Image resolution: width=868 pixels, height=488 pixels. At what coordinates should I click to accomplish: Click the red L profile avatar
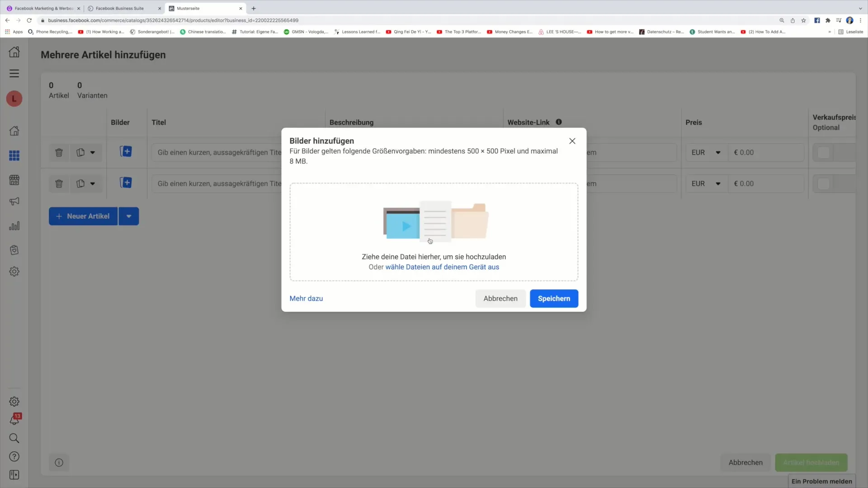(x=14, y=99)
